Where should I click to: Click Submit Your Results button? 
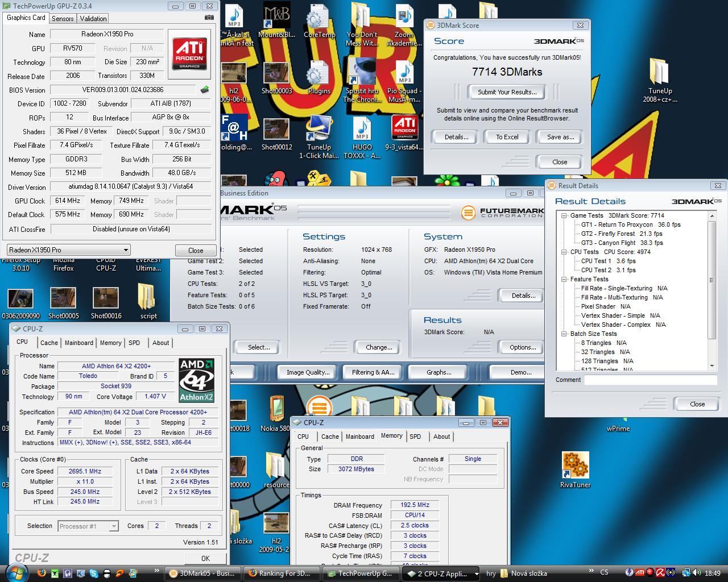point(507,92)
